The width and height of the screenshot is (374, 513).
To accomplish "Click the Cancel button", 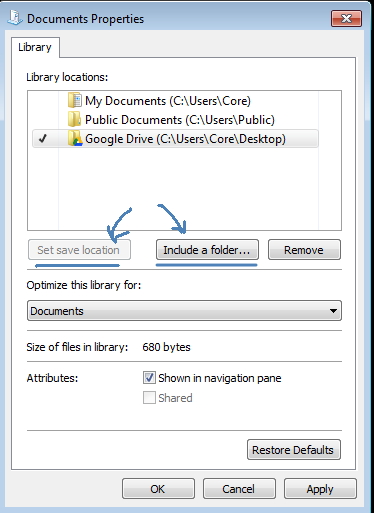I will coord(239,489).
